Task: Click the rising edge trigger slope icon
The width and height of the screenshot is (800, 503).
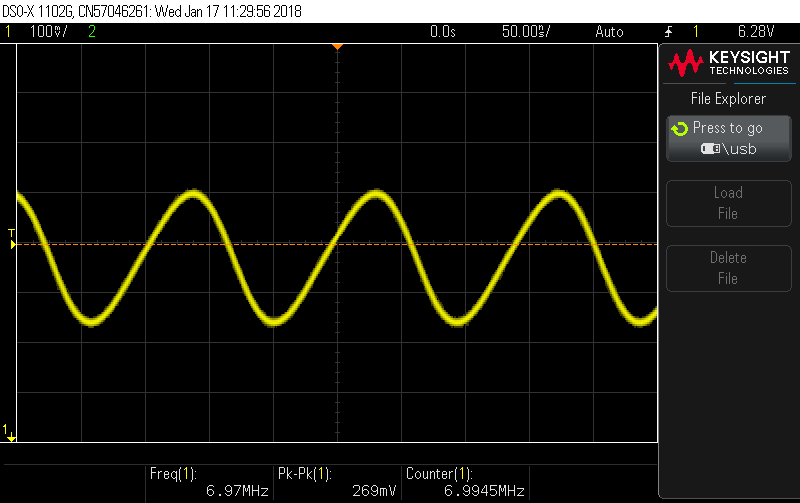Action: click(668, 32)
